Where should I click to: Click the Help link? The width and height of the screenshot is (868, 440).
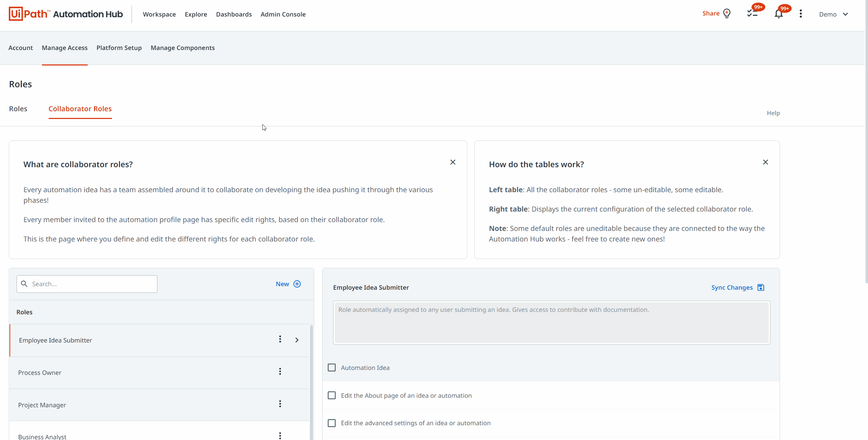(x=773, y=113)
